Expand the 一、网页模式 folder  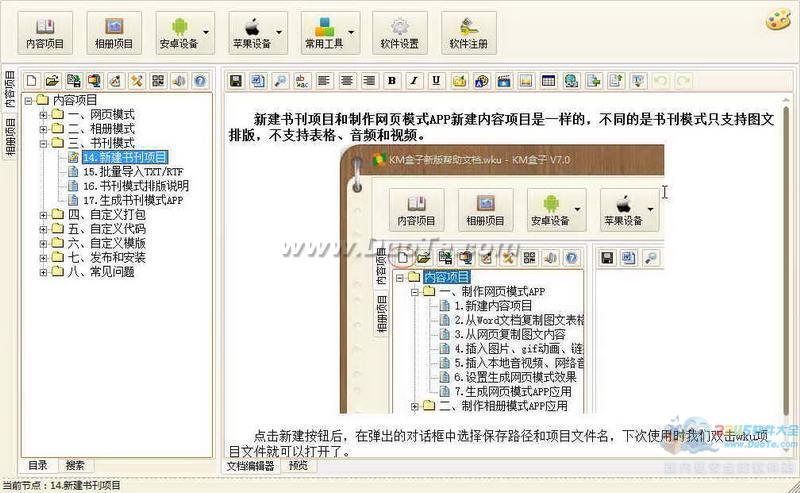coord(44,115)
